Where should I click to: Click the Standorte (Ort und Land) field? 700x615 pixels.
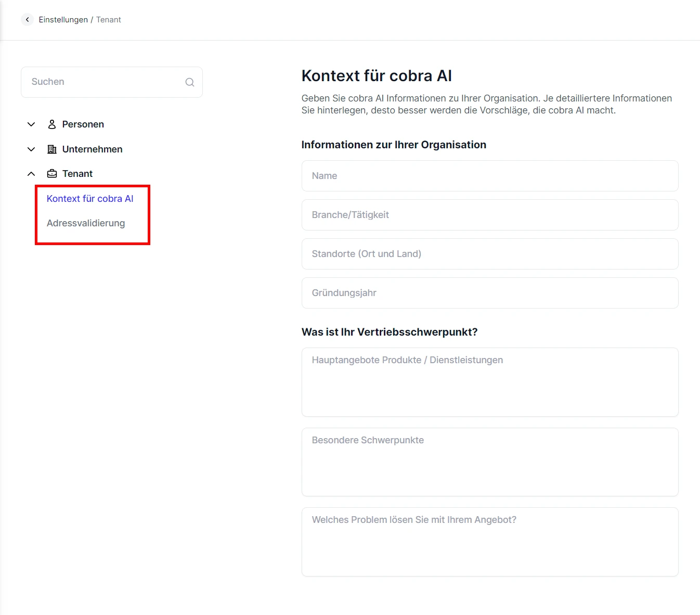(489, 254)
